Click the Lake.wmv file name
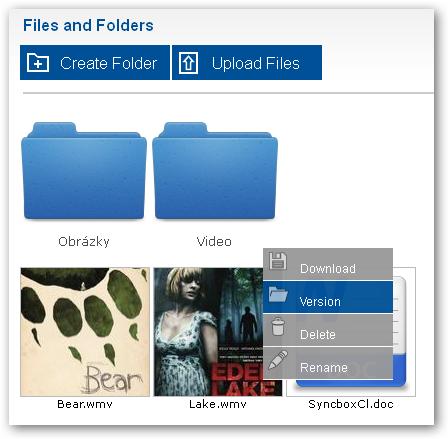The height and width of the screenshot is (439, 448). tap(218, 404)
